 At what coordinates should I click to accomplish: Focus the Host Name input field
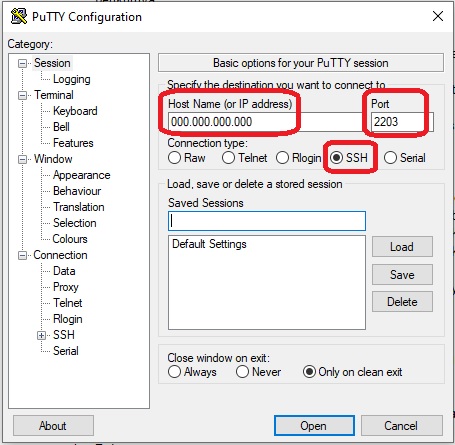(265, 122)
